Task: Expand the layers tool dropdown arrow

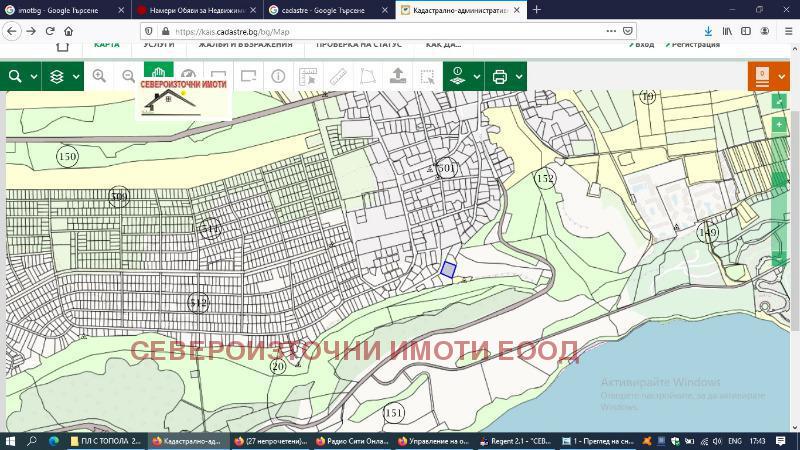Action: coord(76,77)
